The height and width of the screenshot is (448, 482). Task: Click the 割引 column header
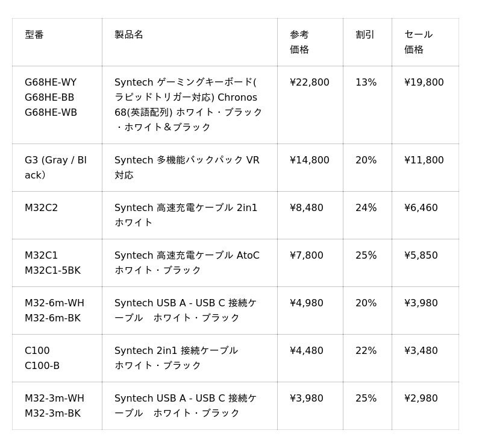point(365,35)
